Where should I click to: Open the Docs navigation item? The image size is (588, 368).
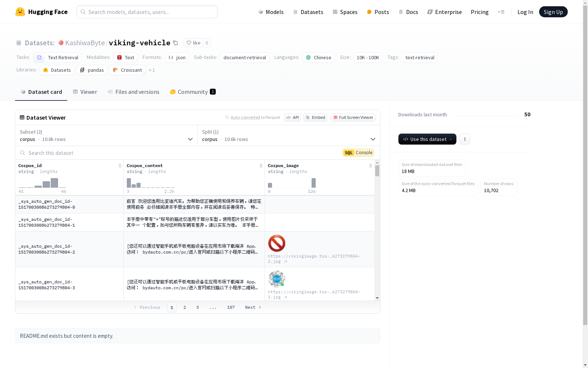pos(408,12)
